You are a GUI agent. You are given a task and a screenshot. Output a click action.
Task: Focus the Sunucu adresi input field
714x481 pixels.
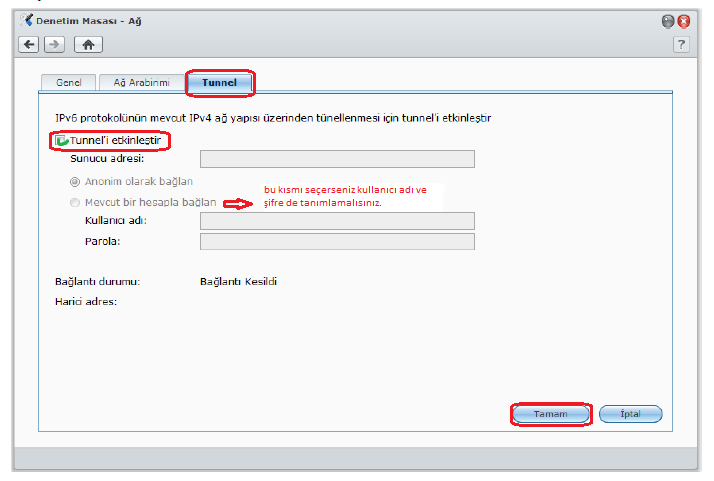pos(337,158)
